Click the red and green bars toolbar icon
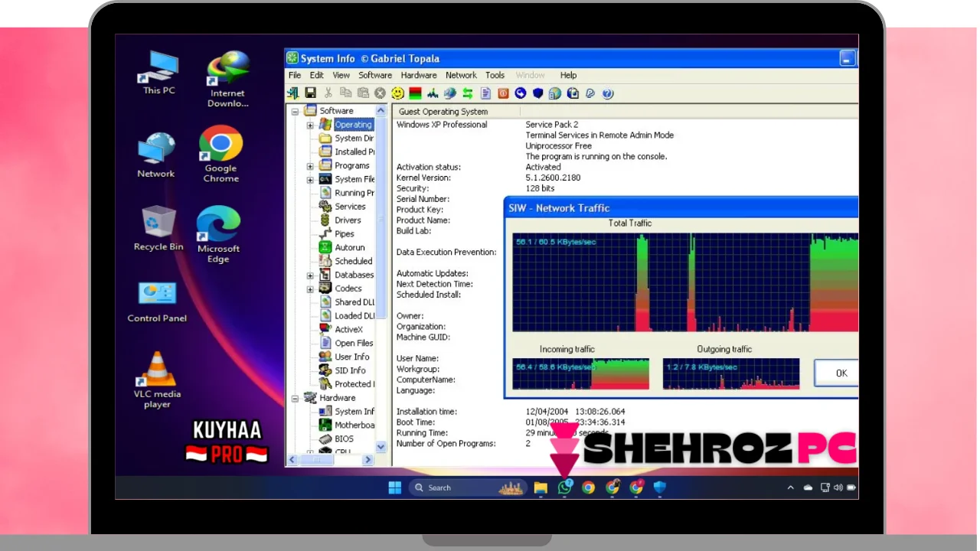 (x=415, y=93)
